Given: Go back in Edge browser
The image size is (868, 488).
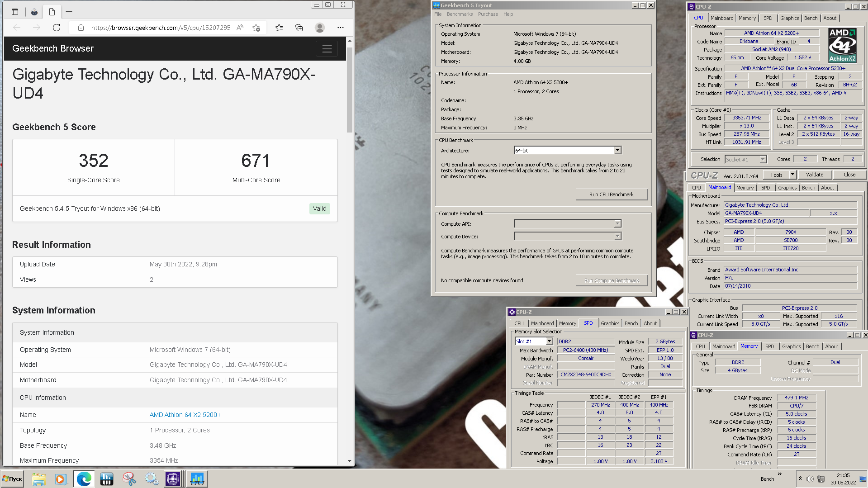Looking at the screenshot, I should click(17, 28).
